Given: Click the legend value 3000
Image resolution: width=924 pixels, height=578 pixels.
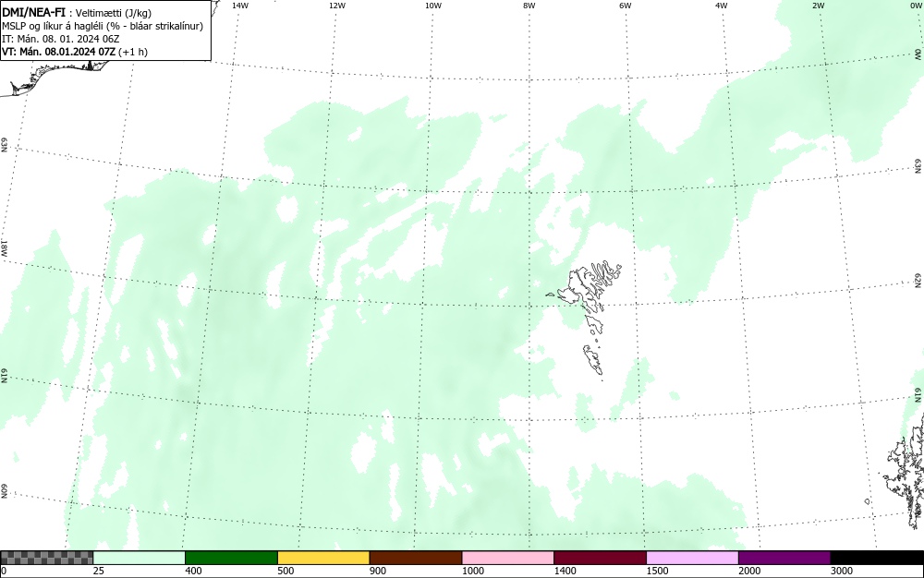Looking at the screenshot, I should click(842, 571).
